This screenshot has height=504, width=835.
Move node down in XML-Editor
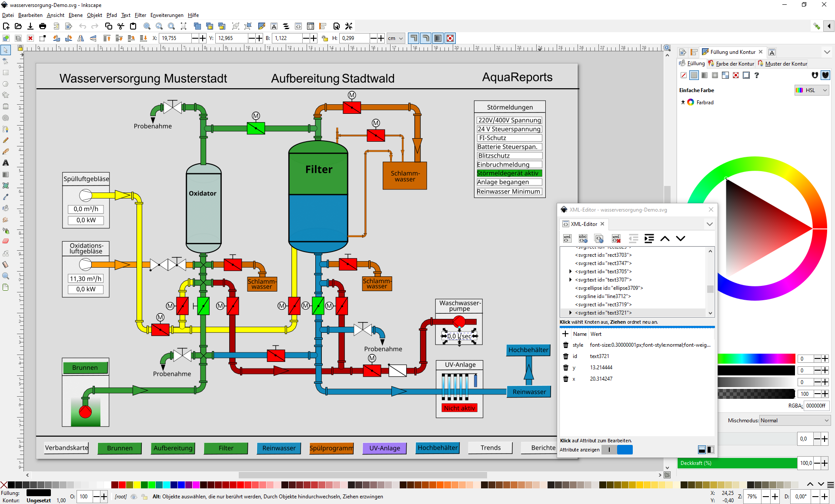click(x=681, y=239)
